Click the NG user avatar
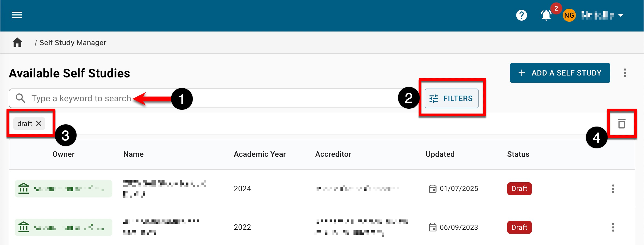The height and width of the screenshot is (245, 644). coord(569,15)
